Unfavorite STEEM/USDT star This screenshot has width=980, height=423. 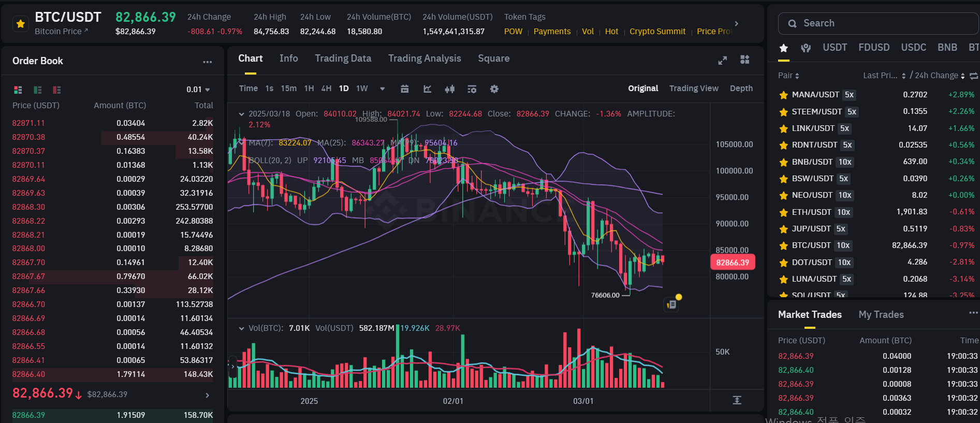(x=784, y=112)
